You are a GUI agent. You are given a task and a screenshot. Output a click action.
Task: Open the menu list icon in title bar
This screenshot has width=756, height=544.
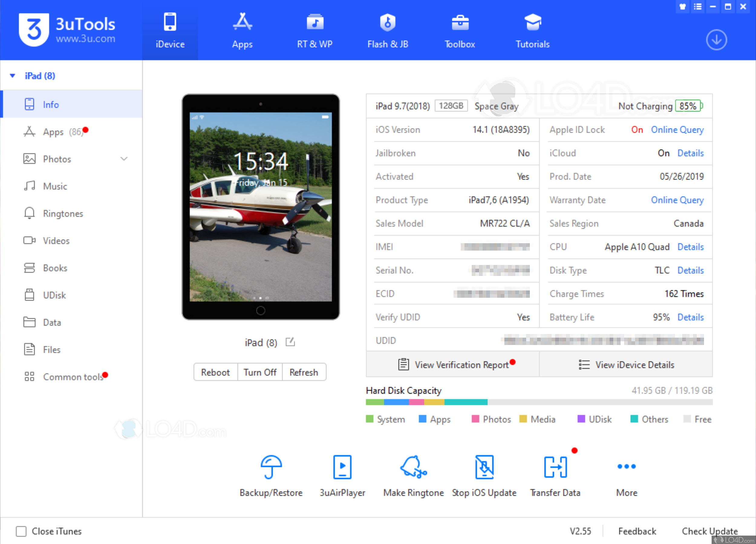tap(697, 6)
